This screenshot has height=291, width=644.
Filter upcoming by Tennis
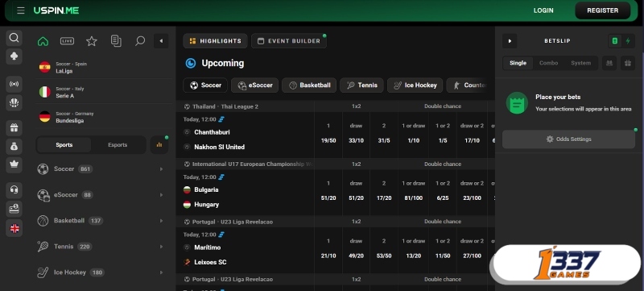pyautogui.click(x=361, y=85)
